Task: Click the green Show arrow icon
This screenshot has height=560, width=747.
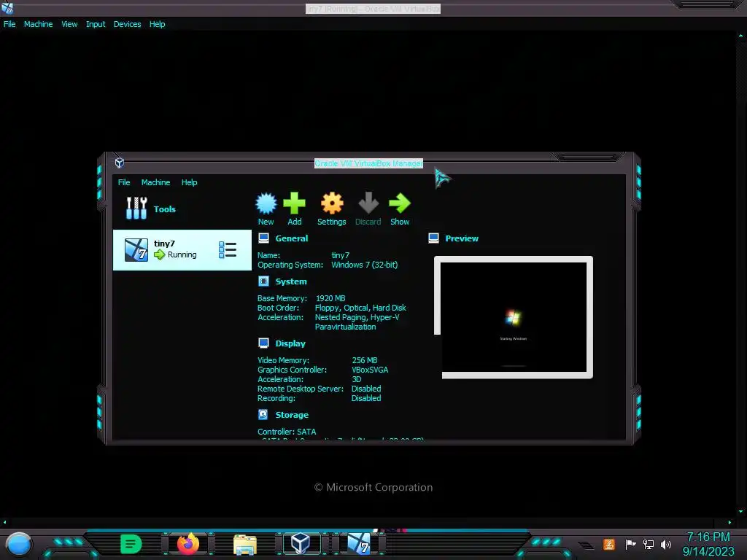Action: (x=400, y=203)
